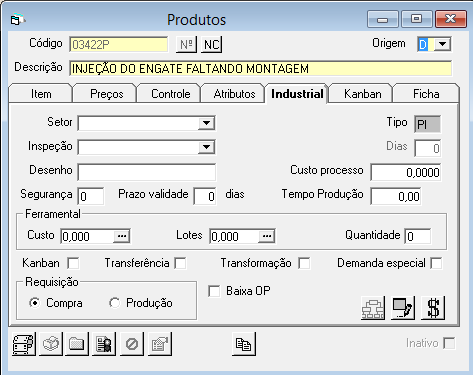This screenshot has width=473, height=375.
Task: Open the dollar sign cost button
Action: coord(433,308)
